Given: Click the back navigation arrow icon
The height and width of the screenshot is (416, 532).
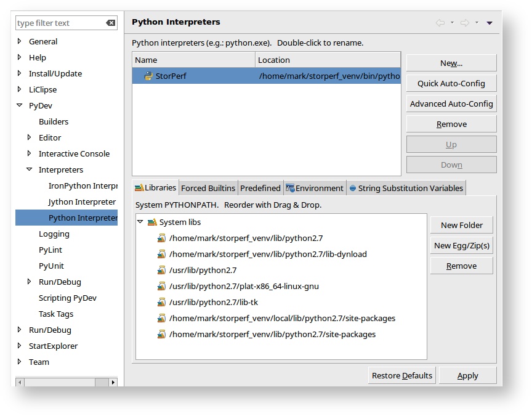Looking at the screenshot, I should click(x=440, y=23).
